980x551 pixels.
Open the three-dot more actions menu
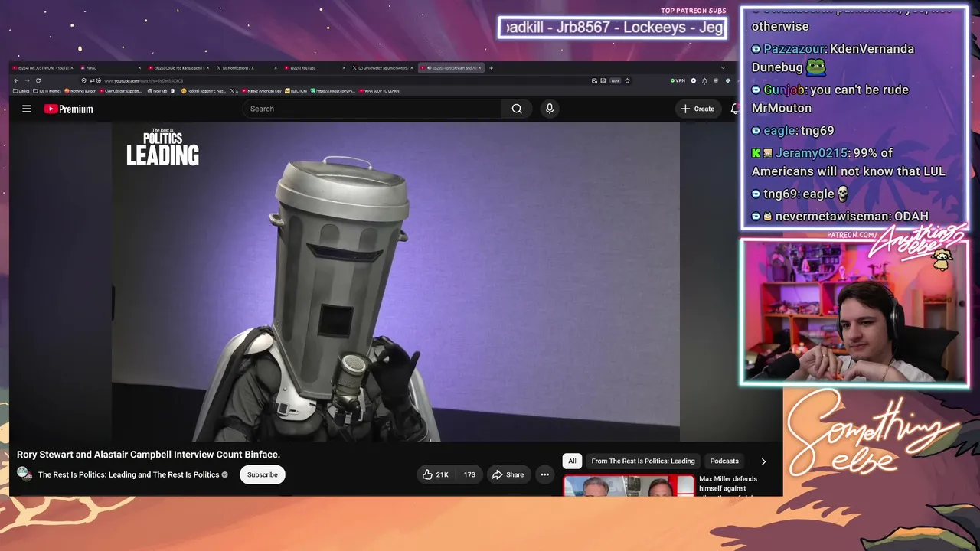tap(544, 474)
